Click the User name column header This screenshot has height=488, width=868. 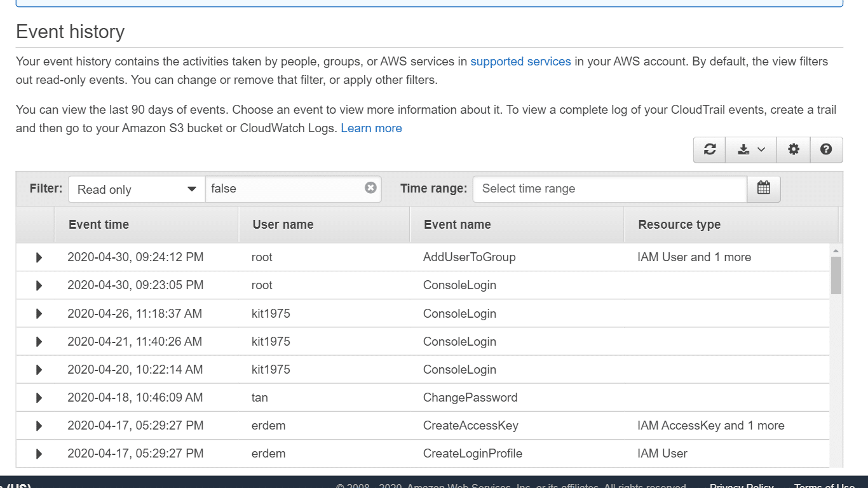(324, 224)
